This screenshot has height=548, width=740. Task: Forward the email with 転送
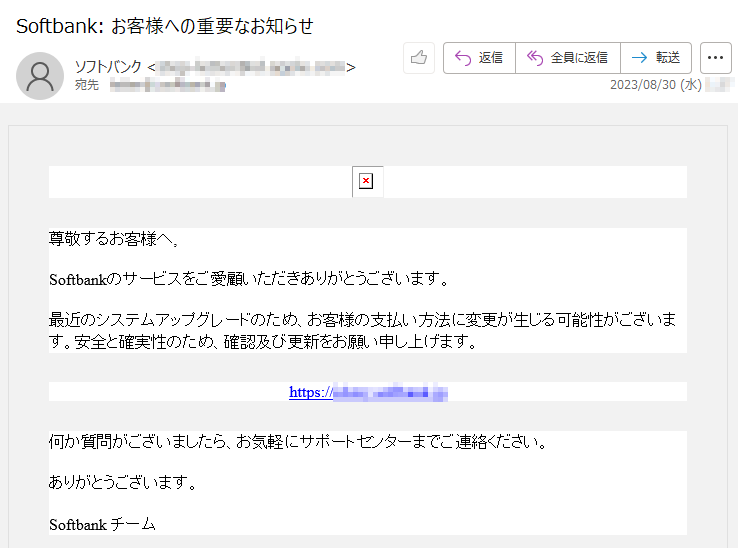(656, 58)
